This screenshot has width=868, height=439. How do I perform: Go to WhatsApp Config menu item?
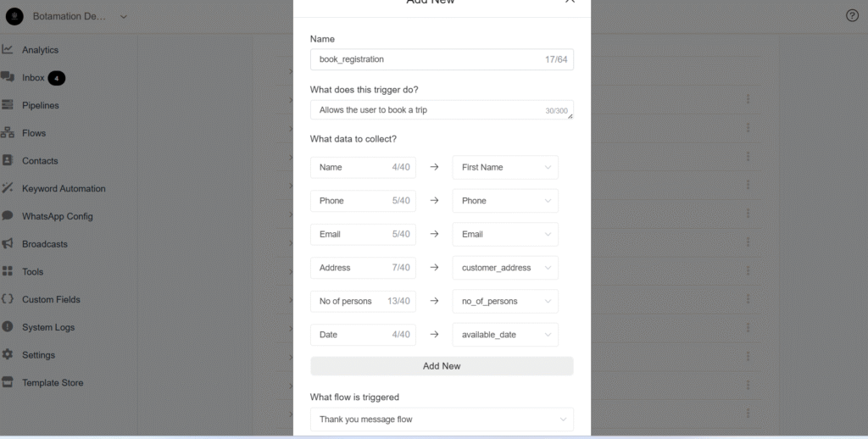58,216
